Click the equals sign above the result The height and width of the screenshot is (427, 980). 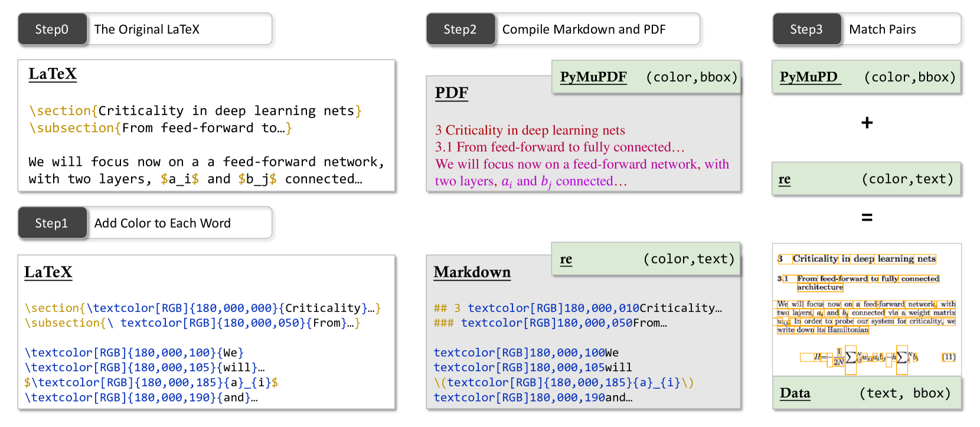click(x=867, y=218)
